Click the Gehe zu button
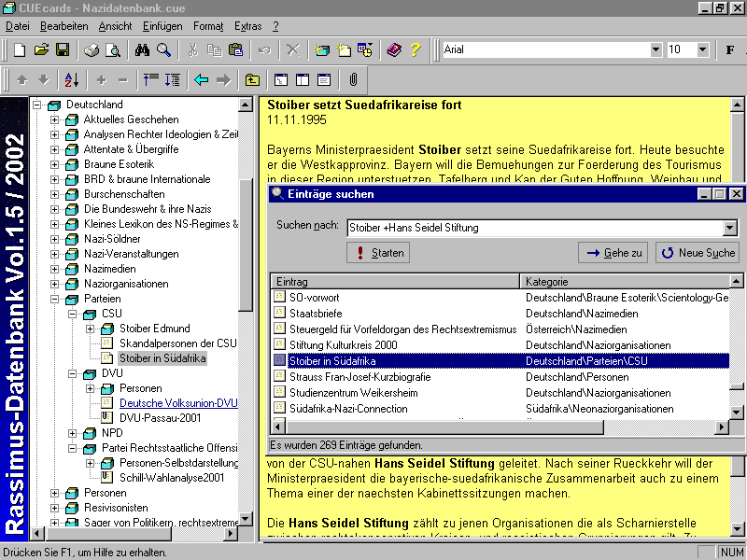 [x=613, y=253]
